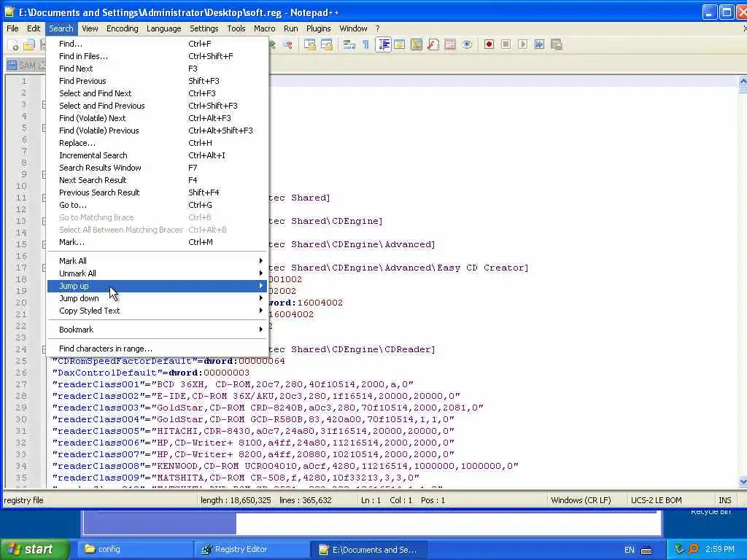This screenshot has height=560, width=747.
Task: Choose Replace... from the Search menu
Action: (157, 143)
